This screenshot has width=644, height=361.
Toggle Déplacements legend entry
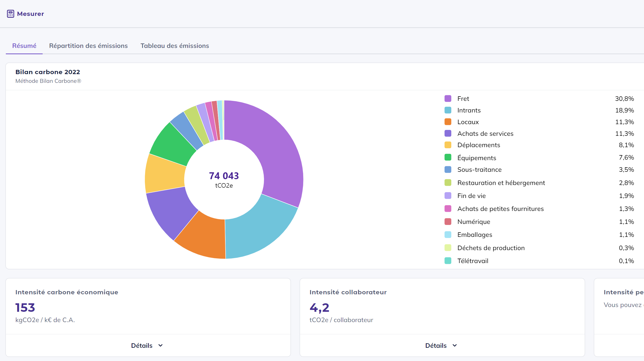pyautogui.click(x=478, y=145)
